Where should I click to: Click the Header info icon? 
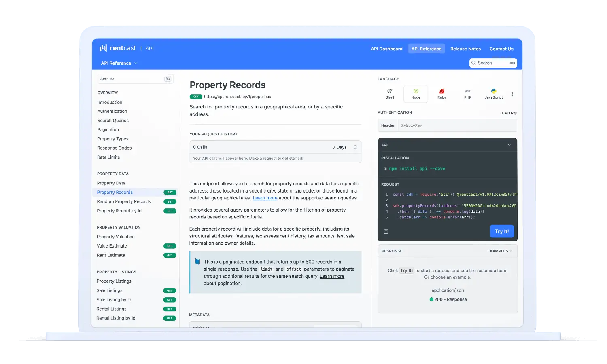point(516,113)
